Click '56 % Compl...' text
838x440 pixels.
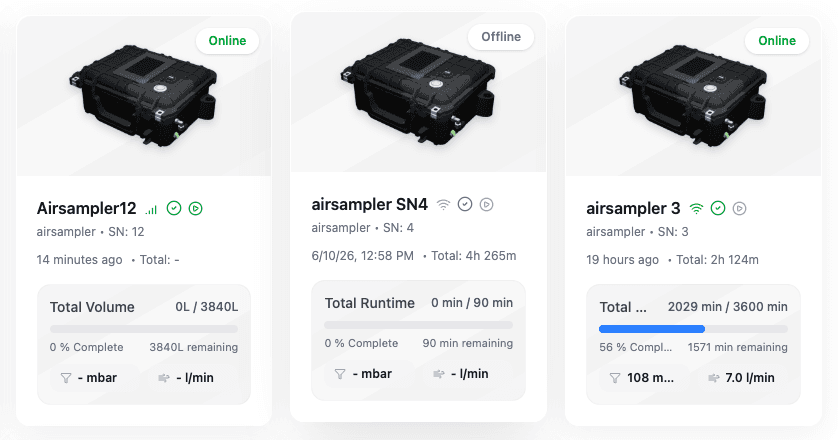click(x=635, y=348)
